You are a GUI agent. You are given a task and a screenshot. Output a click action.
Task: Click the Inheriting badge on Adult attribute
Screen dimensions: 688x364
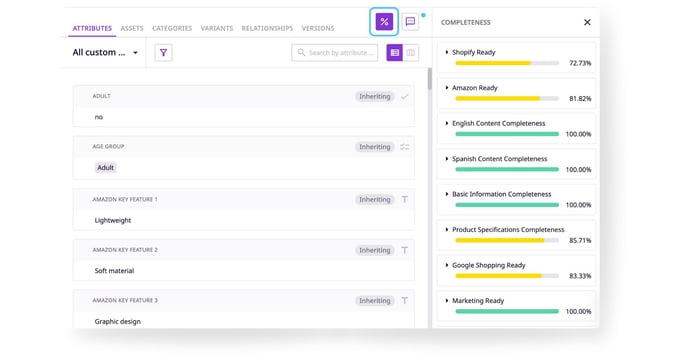click(374, 96)
